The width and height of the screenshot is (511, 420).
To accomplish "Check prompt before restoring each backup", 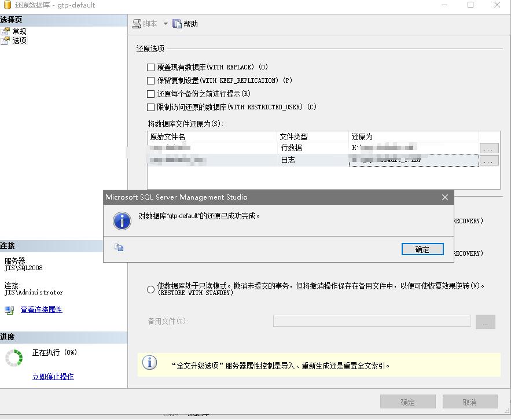I will [x=150, y=94].
